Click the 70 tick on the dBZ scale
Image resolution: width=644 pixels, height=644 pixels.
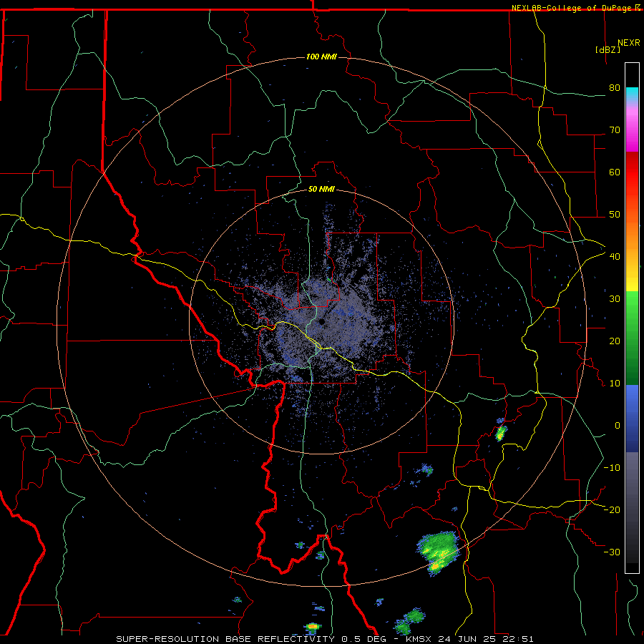click(x=615, y=130)
